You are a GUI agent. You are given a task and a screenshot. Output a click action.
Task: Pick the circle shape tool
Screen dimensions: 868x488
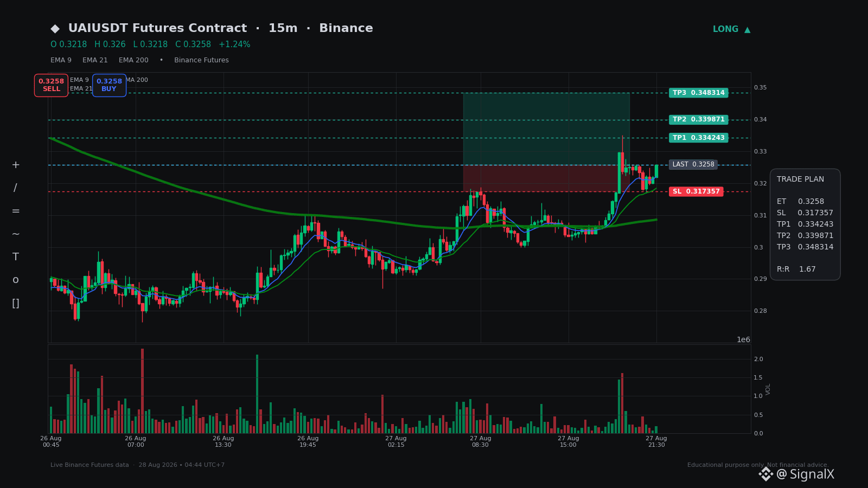16,280
